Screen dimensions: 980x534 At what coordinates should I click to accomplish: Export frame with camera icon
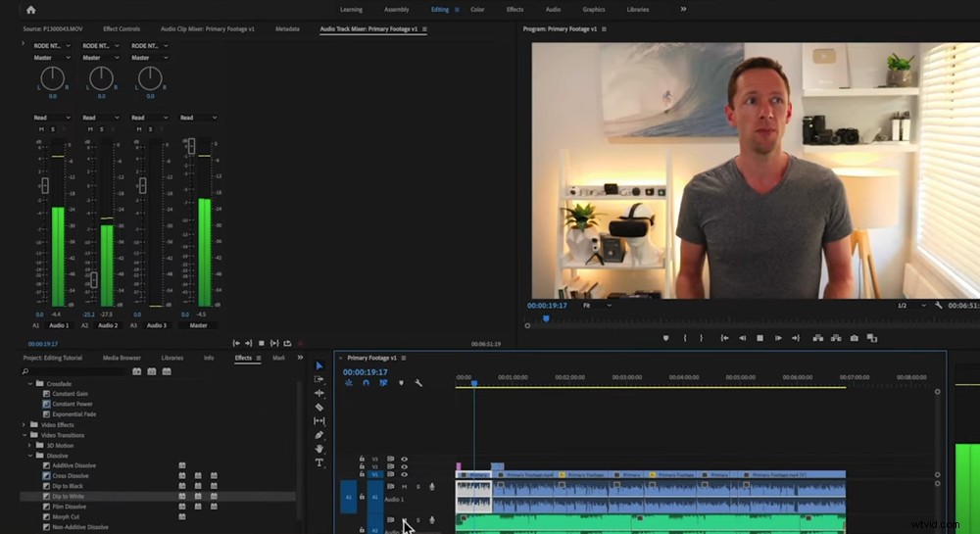coord(854,338)
